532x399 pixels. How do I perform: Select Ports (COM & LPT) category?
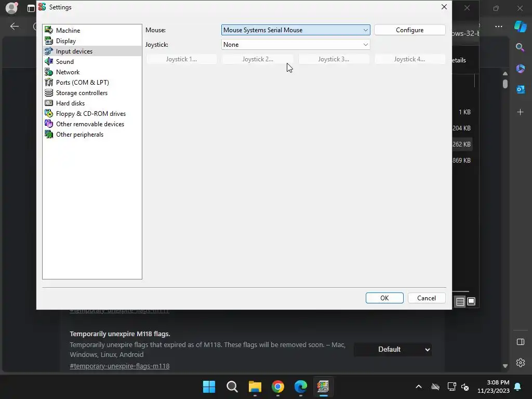[x=83, y=83]
